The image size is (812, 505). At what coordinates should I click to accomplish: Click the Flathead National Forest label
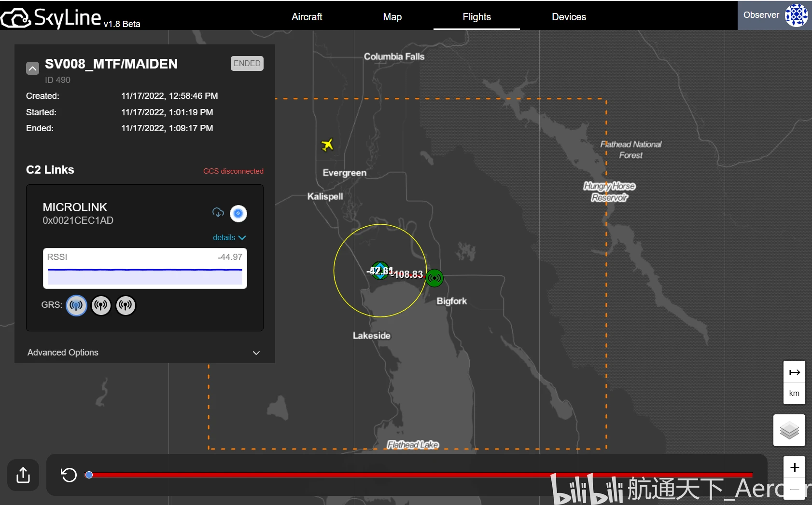click(x=630, y=150)
